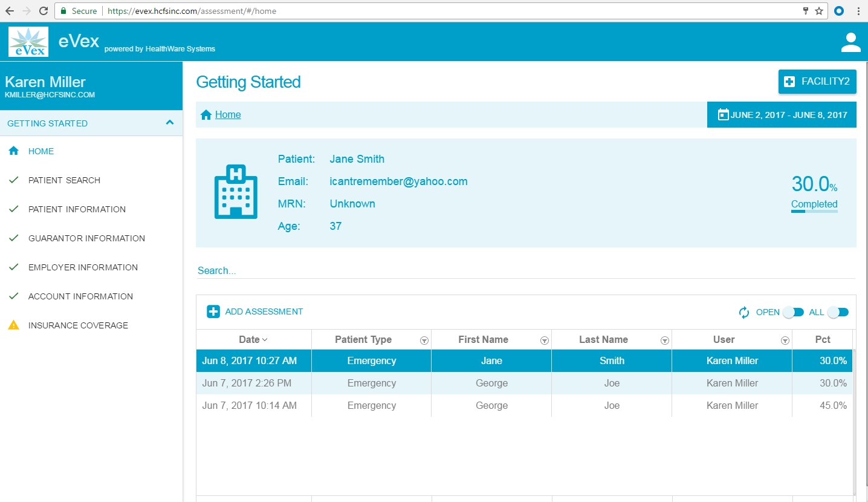Click the refresh icon above the table

[744, 313]
